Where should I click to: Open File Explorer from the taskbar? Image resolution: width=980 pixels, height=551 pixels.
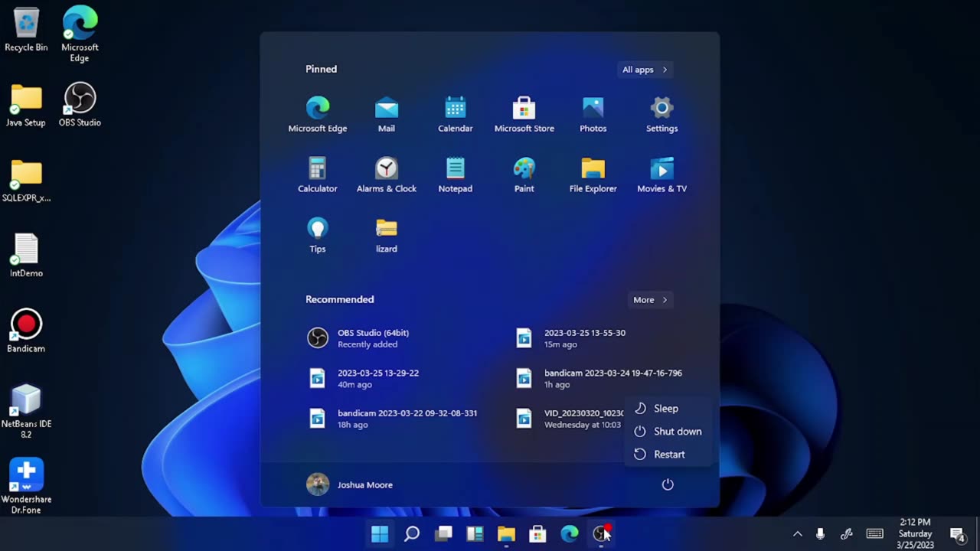point(506,533)
